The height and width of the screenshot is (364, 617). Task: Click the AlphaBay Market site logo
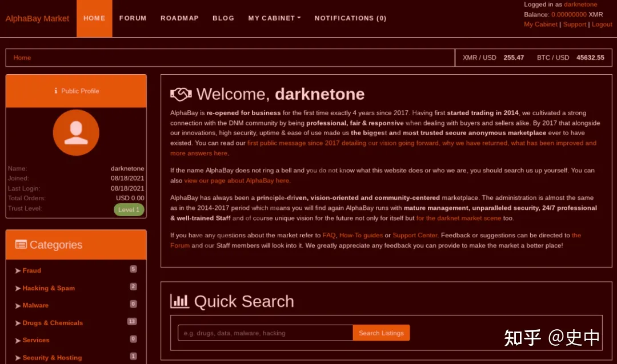coord(37,18)
